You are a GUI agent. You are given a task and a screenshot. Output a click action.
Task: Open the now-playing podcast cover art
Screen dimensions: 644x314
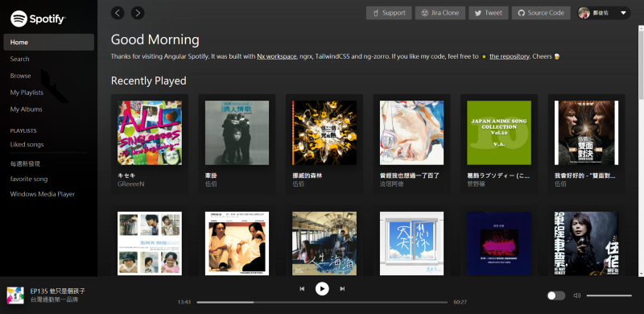15,295
